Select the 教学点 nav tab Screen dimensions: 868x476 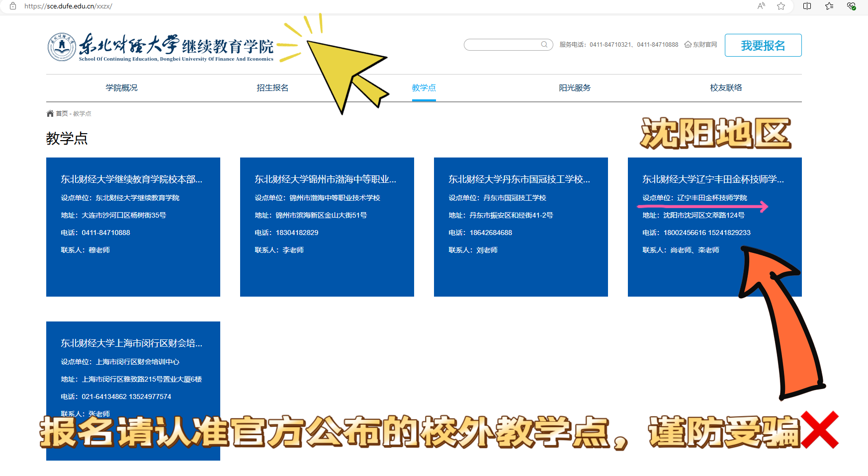click(424, 88)
